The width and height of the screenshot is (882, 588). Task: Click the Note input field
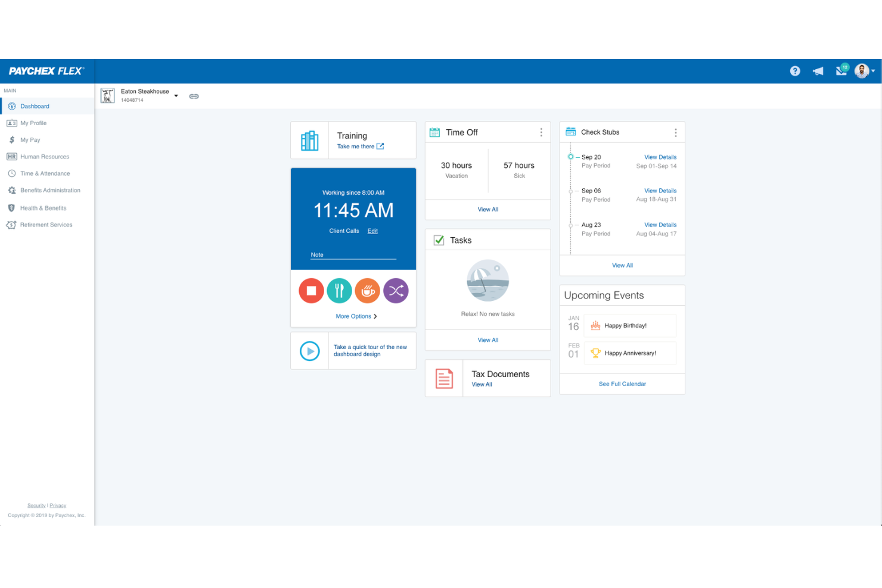[353, 255]
